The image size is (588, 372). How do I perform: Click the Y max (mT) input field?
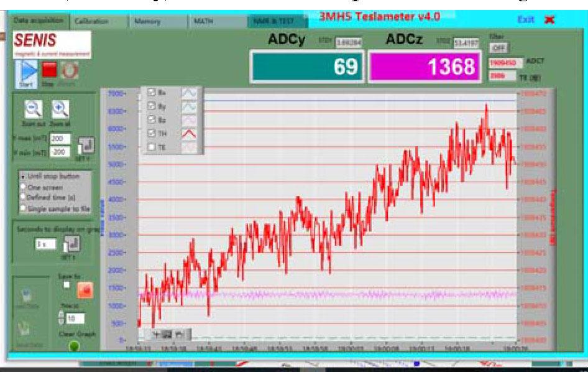click(60, 138)
